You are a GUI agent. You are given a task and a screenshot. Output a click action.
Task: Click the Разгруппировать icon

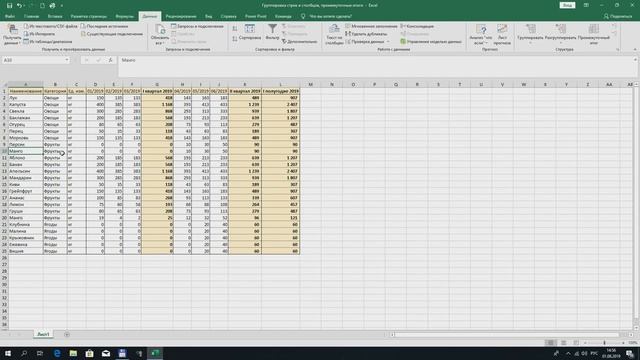coord(560,33)
